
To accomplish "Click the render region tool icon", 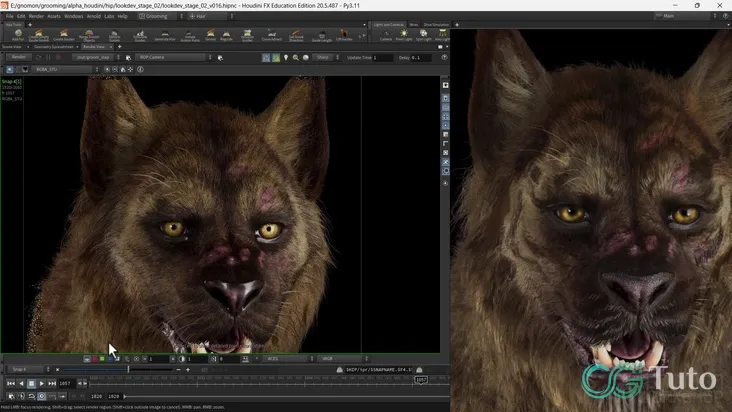I will tap(266, 57).
